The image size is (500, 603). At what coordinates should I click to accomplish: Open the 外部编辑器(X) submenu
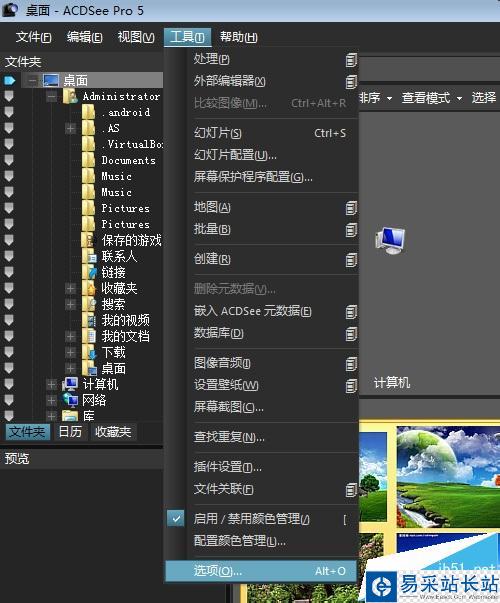pos(273,81)
